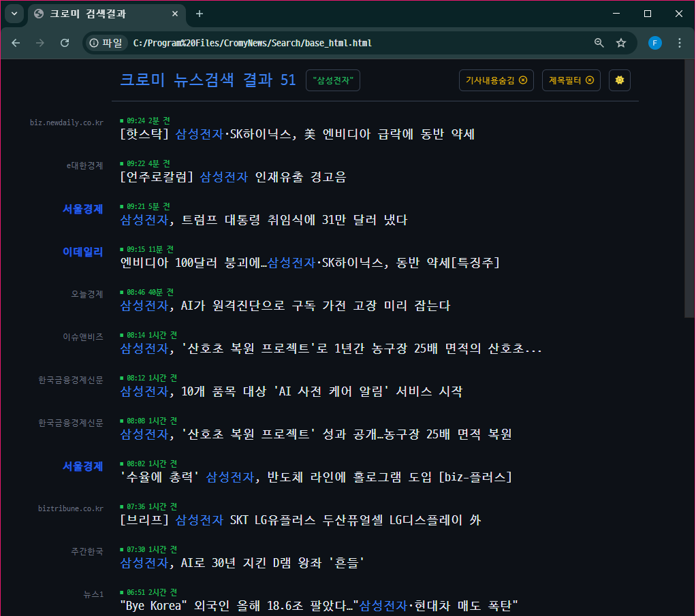Image resolution: width=696 pixels, height=616 pixels.
Task: Open the Chrome three-dot menu
Action: pos(679,42)
